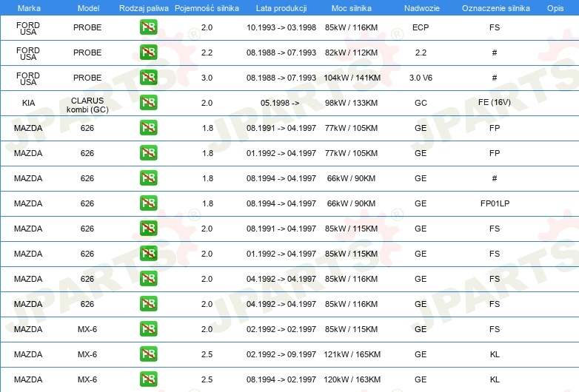579x392 pixels.
Task: Click the GC body code in KIA row
Action: coord(421,103)
